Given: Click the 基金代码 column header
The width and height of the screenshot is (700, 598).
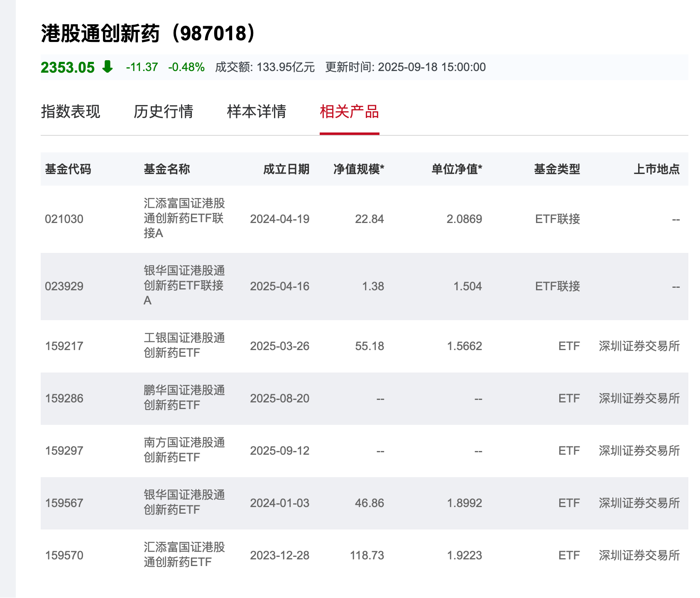Looking at the screenshot, I should 68,169.
